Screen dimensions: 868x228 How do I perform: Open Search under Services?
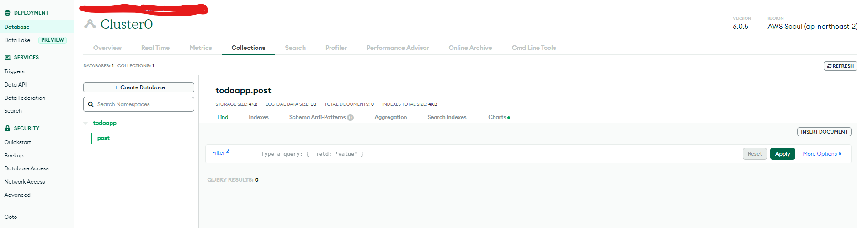[13, 111]
